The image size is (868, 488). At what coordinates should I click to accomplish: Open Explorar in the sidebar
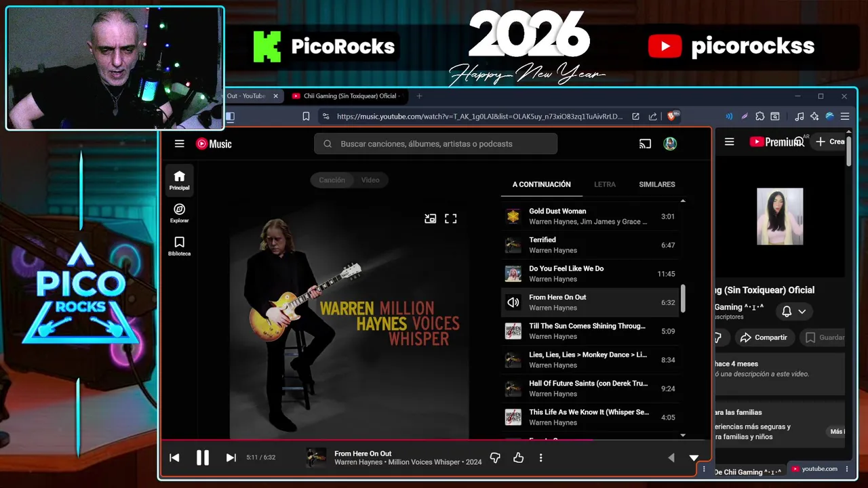[179, 213]
